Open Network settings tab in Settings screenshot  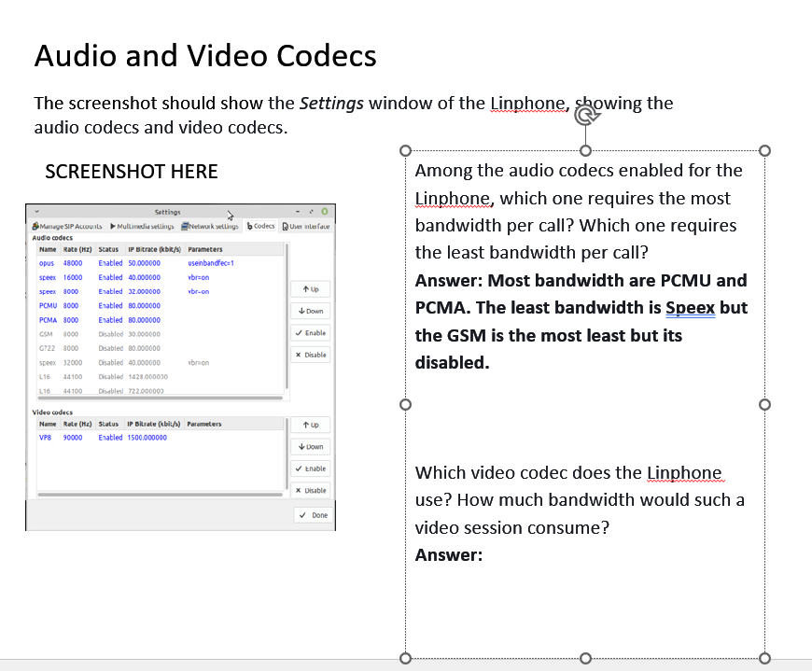(x=210, y=226)
